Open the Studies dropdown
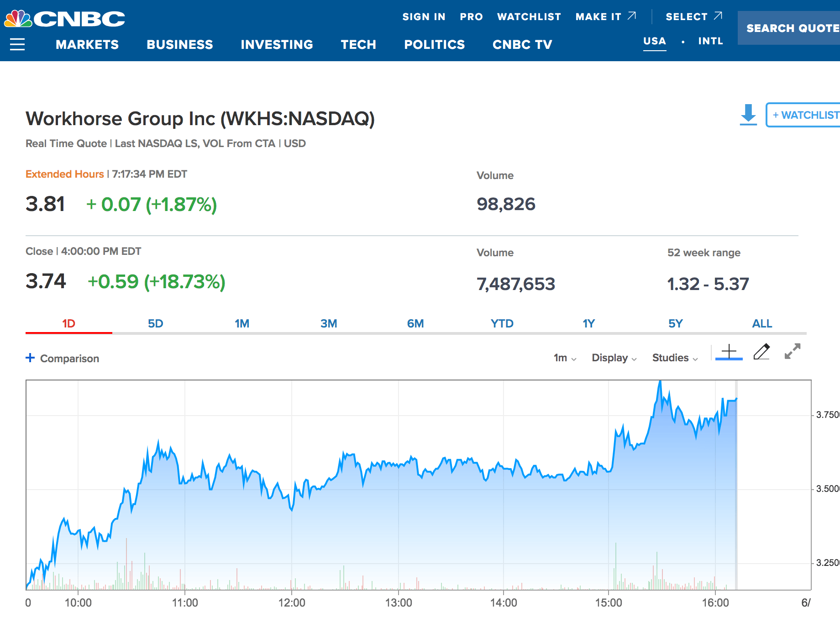Image resolution: width=840 pixels, height=623 pixels. [675, 358]
